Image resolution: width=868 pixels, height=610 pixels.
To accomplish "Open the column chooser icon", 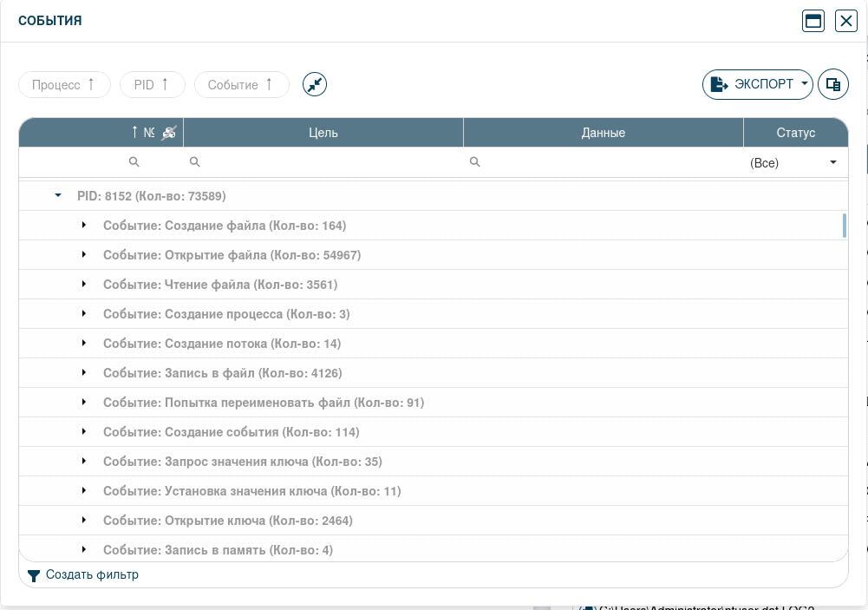I will [x=833, y=84].
